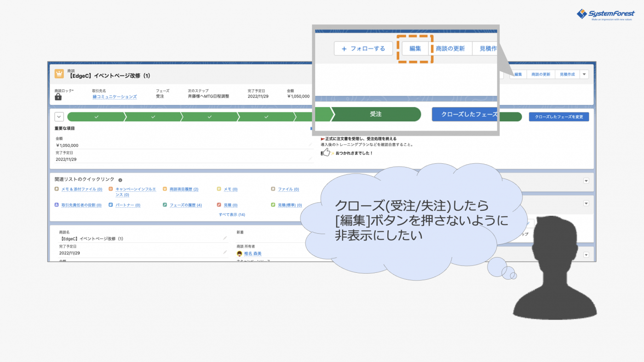The image size is (644, 362).
Task: Click the 完了予定日 value 2022/11/29 in the header
Action: pyautogui.click(x=258, y=97)
